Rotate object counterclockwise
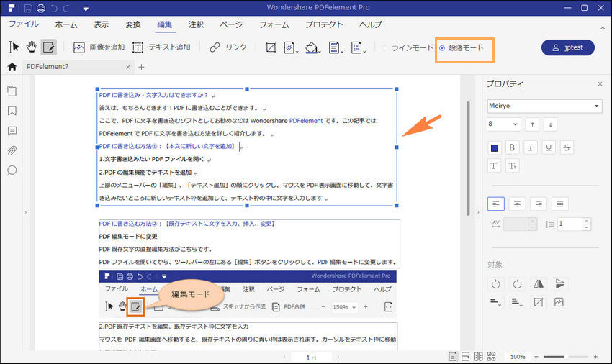 click(495, 283)
